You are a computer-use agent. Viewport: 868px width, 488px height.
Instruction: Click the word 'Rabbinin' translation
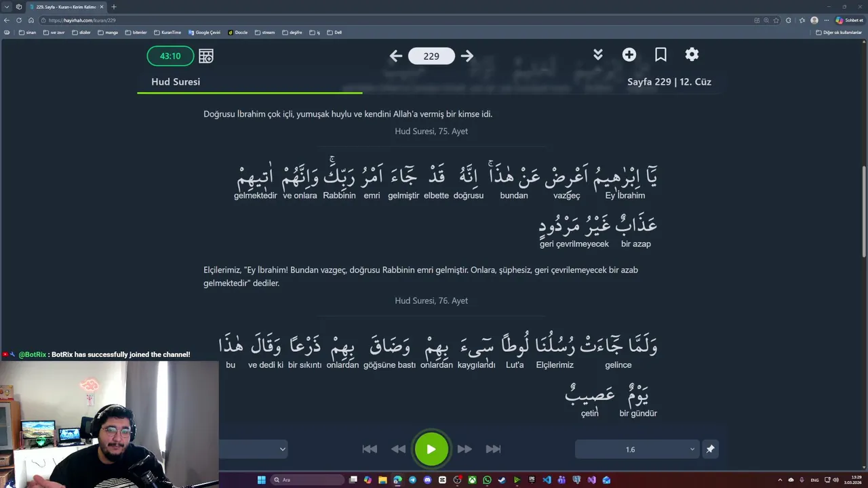click(x=339, y=195)
